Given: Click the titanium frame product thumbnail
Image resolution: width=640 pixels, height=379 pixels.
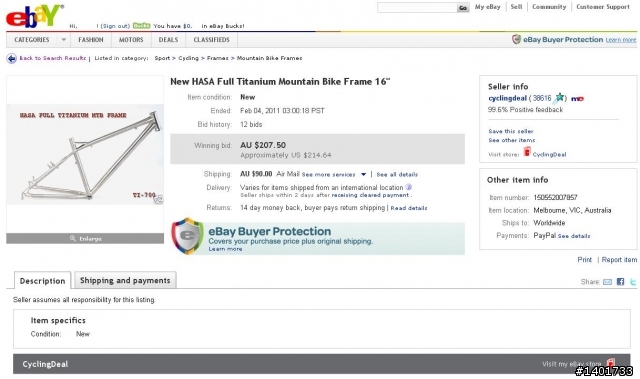Looking at the screenshot, I should point(85,155).
